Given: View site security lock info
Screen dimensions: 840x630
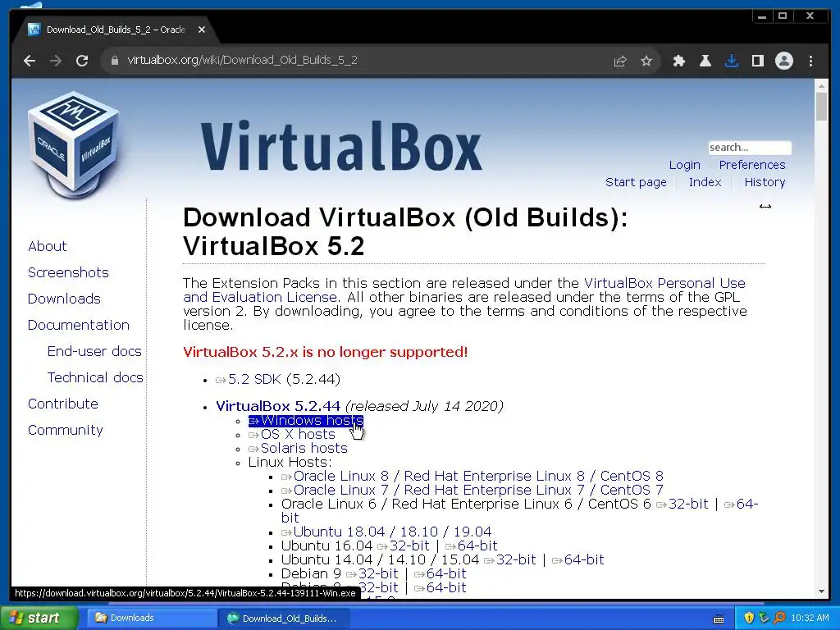Looking at the screenshot, I should 114,61.
